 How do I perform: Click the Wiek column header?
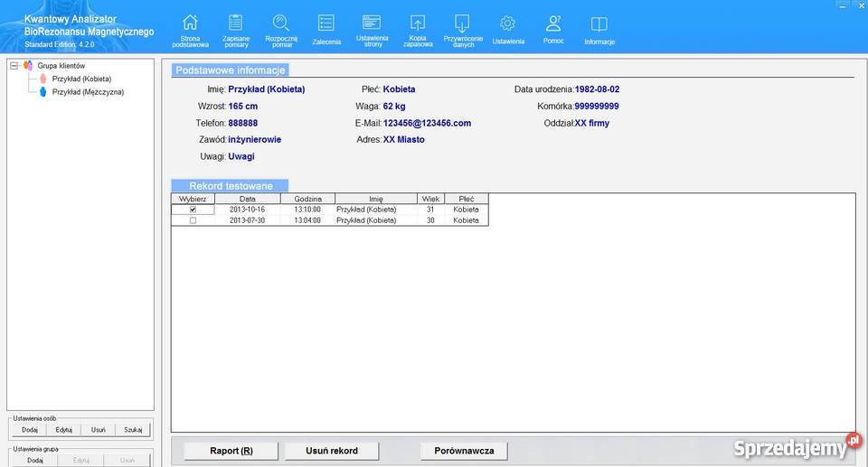(430, 199)
